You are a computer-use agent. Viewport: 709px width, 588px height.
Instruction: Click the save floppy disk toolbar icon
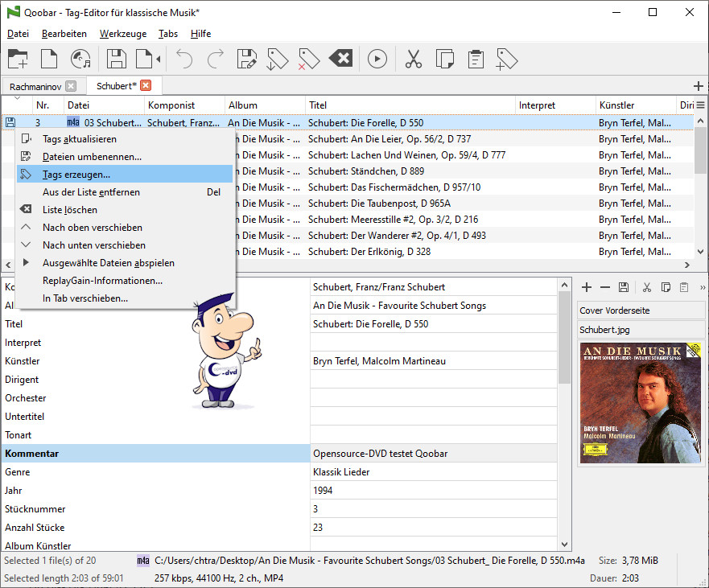[x=117, y=59]
